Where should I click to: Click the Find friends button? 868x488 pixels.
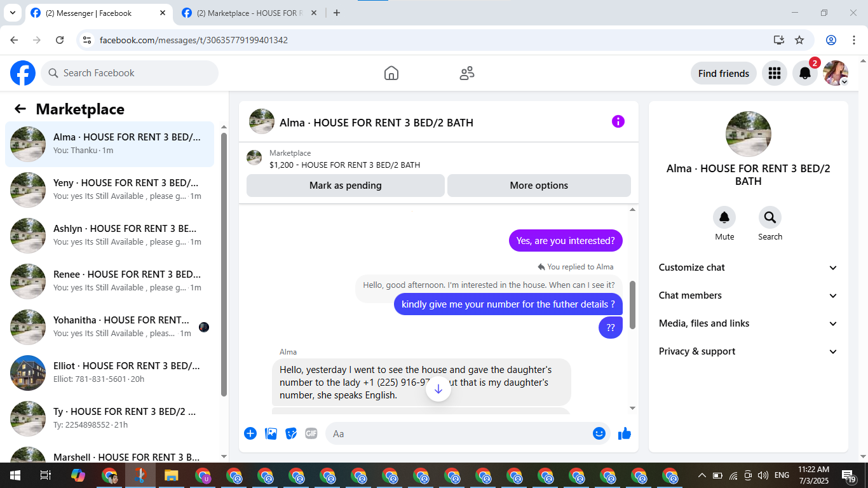(x=724, y=73)
